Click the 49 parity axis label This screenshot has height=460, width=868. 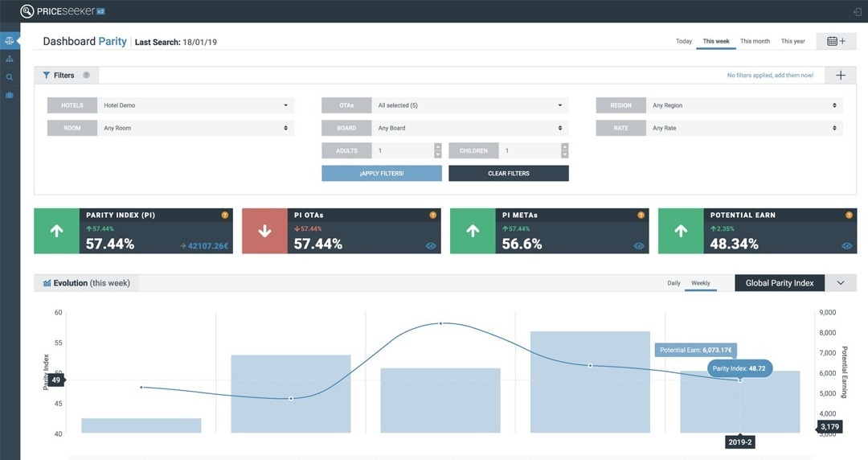[x=56, y=380]
